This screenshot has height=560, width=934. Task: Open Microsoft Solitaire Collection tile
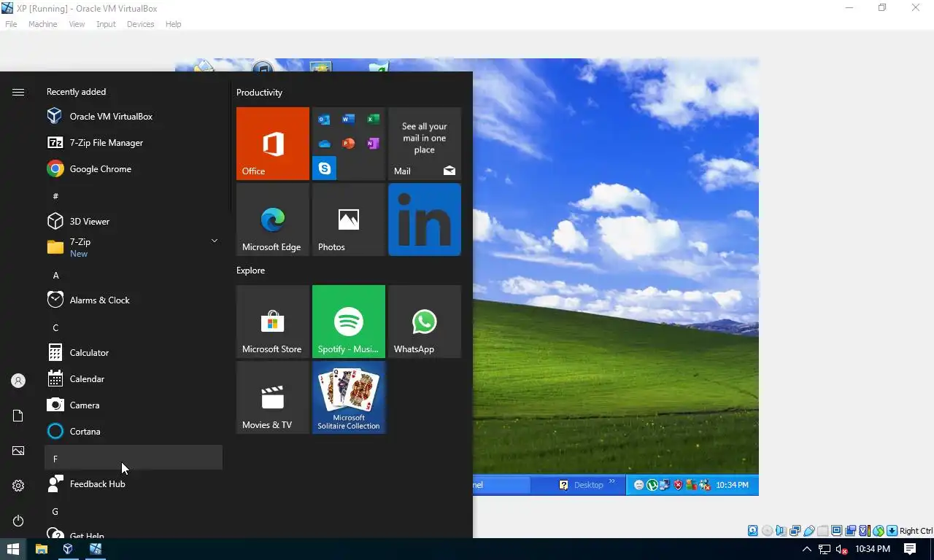(x=349, y=397)
